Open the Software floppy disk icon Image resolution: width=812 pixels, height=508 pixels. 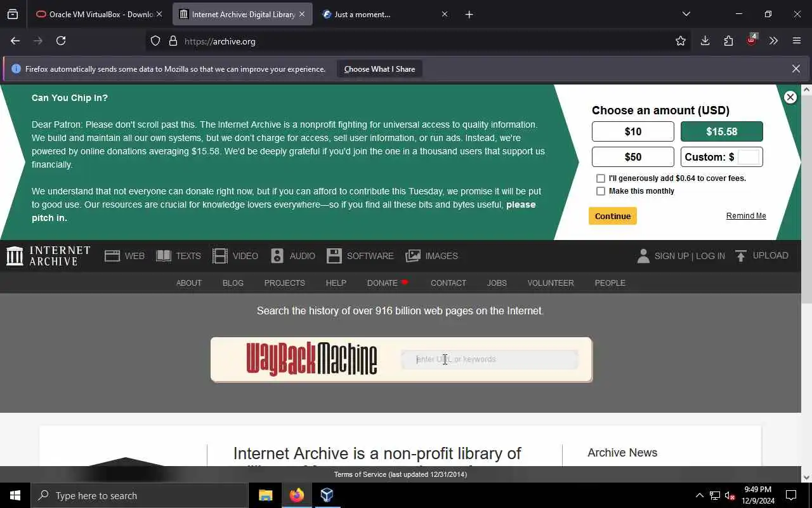334,256
